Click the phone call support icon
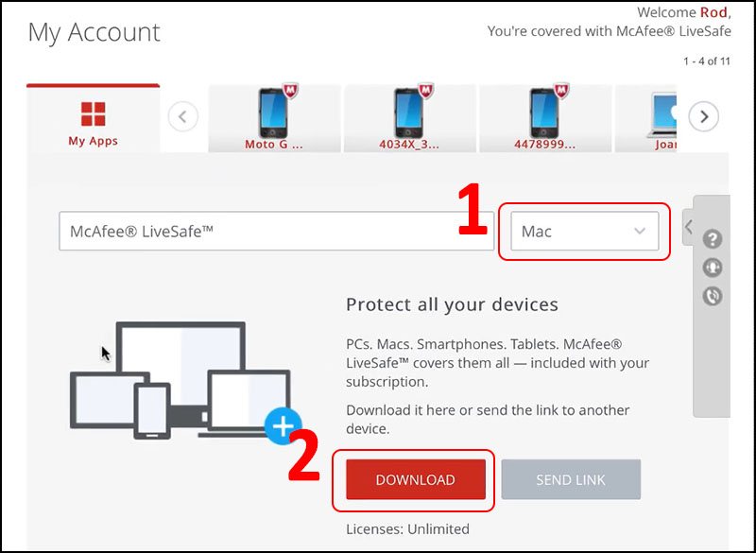The image size is (756, 553). point(713,296)
